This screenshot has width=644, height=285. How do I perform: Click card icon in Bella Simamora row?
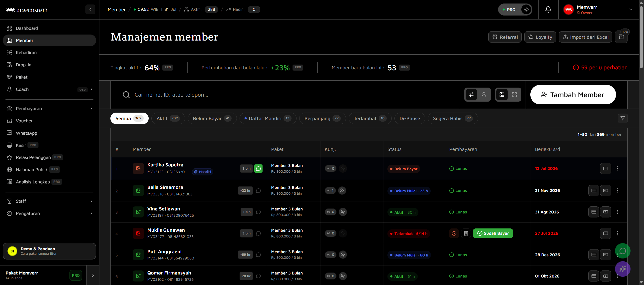pyautogui.click(x=594, y=191)
